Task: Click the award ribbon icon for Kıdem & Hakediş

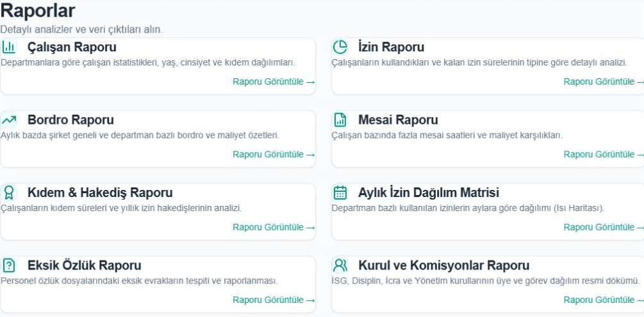Action: coord(8,193)
